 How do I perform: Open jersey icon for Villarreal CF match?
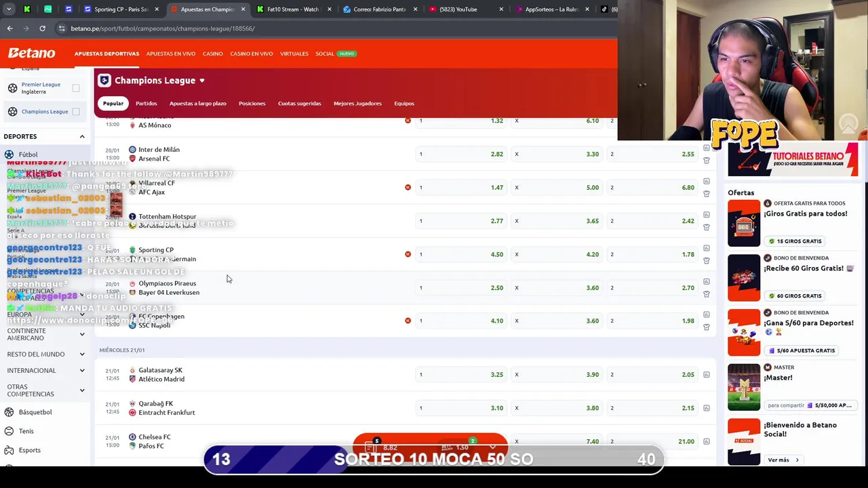click(706, 194)
